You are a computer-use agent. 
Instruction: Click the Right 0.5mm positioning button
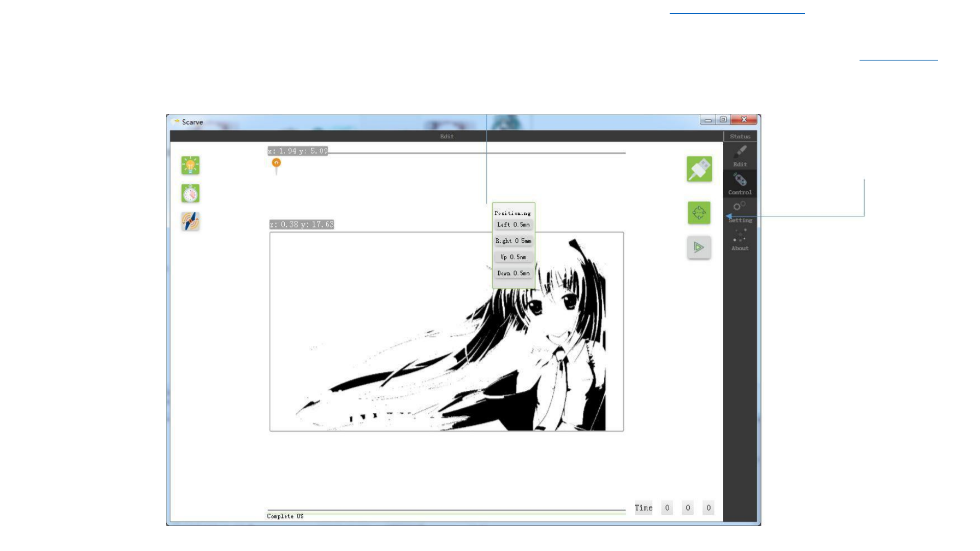[x=513, y=241]
